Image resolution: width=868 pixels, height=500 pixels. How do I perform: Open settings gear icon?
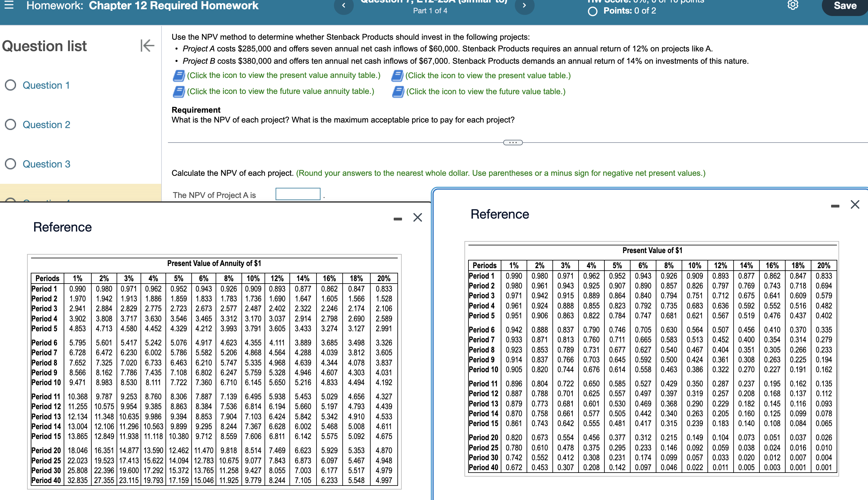tap(793, 5)
